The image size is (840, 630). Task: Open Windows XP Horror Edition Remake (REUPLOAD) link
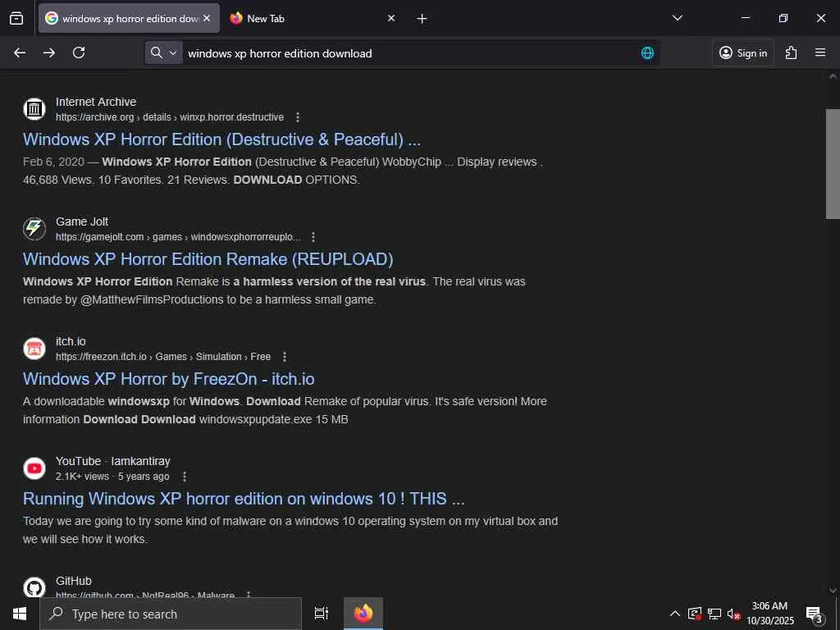coord(208,259)
